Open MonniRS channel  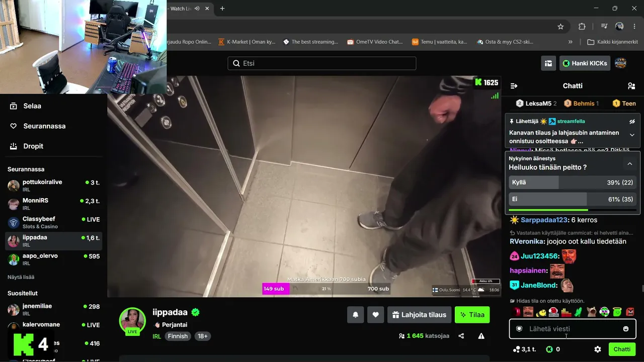pyautogui.click(x=53, y=204)
